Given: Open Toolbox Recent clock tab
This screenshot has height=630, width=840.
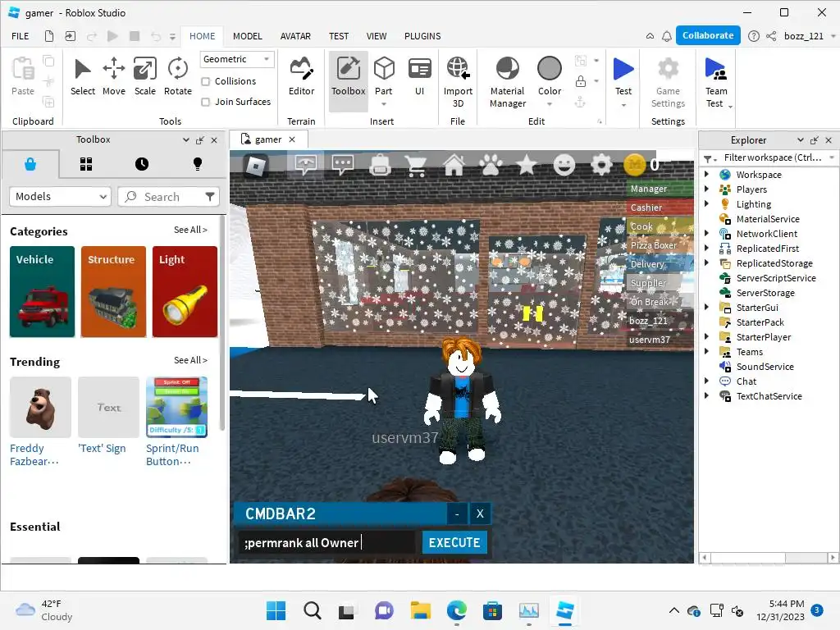Looking at the screenshot, I should [x=142, y=164].
